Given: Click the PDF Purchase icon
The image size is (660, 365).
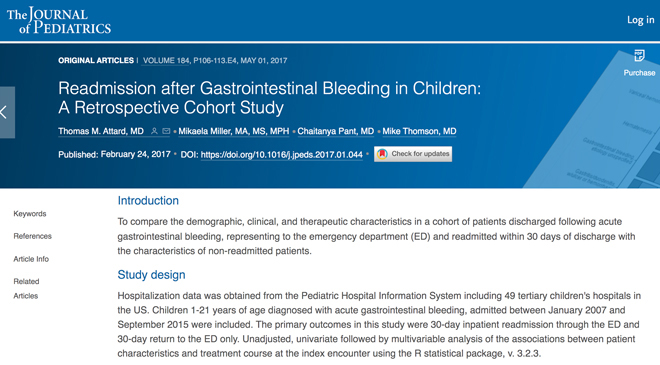Looking at the screenshot, I should point(639,55).
